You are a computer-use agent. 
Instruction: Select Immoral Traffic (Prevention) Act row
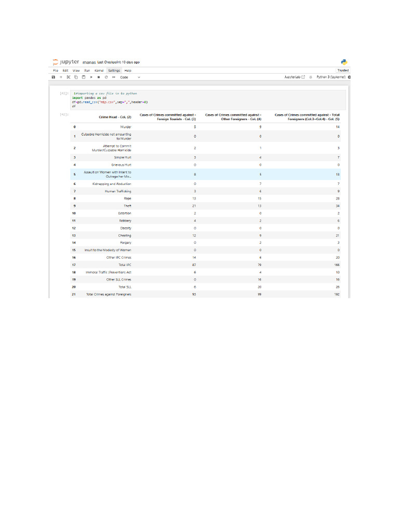click(x=108, y=272)
